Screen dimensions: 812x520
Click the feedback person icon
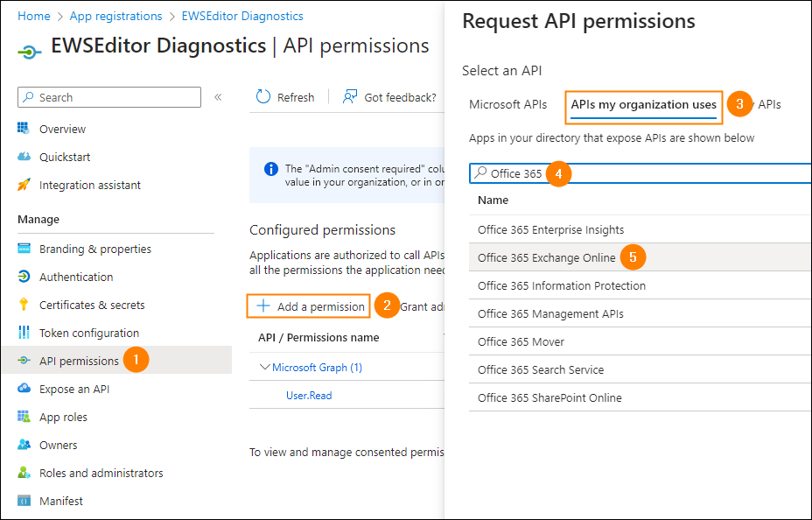[x=350, y=97]
